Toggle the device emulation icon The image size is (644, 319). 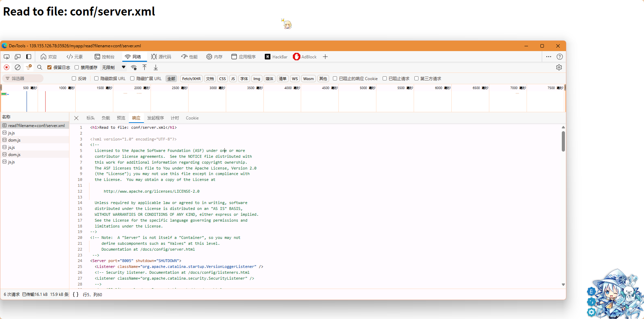point(18,57)
